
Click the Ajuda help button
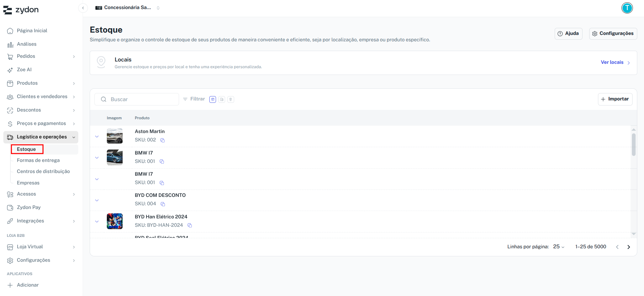point(568,34)
